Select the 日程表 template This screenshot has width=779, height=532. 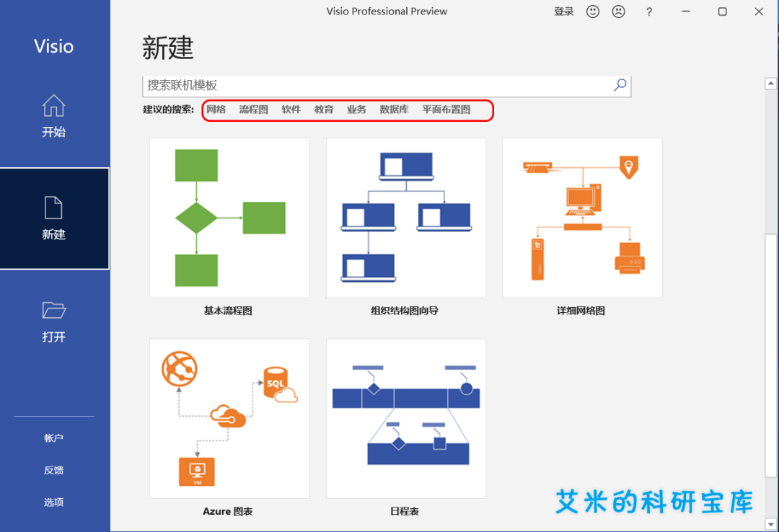(405, 418)
